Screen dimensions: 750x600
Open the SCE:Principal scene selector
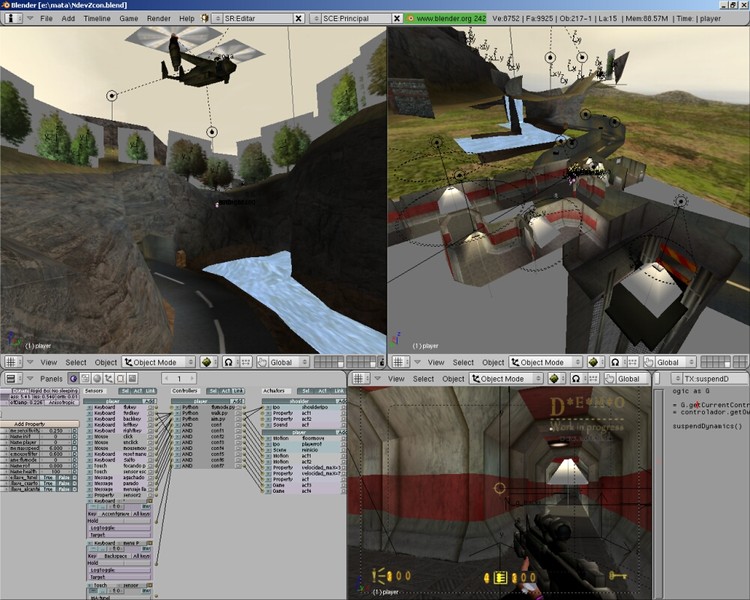click(x=315, y=18)
